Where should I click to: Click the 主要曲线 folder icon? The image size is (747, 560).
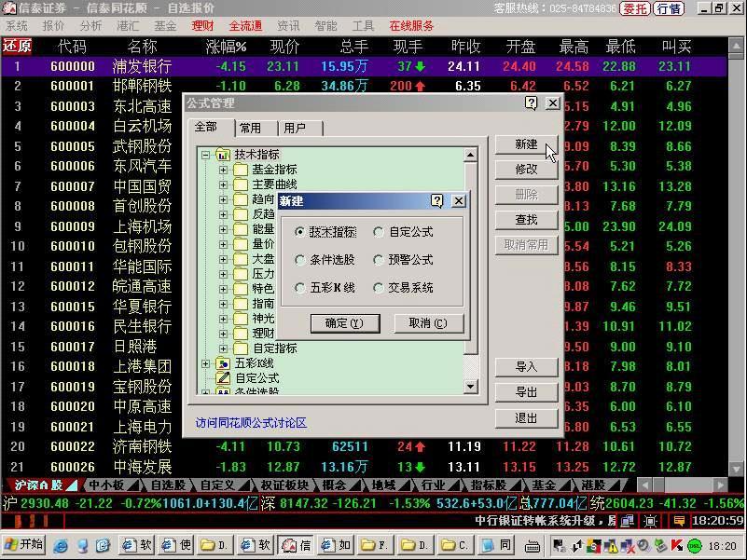pyautogui.click(x=241, y=184)
